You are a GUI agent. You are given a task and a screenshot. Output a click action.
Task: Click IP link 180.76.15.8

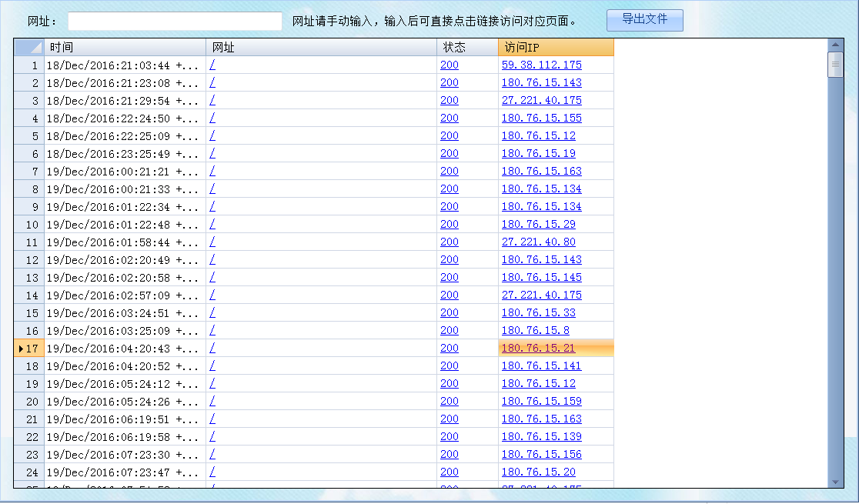tap(536, 331)
